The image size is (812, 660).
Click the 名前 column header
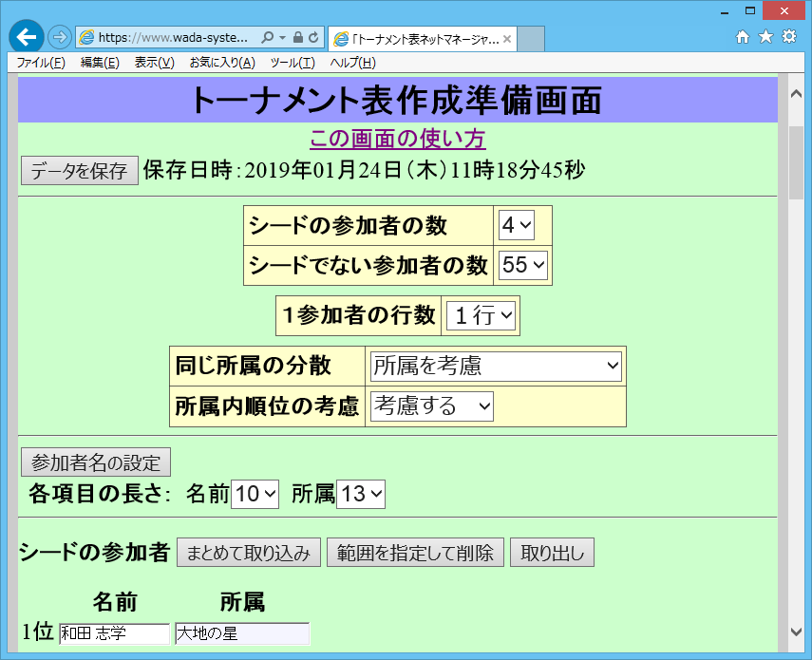[x=115, y=602]
